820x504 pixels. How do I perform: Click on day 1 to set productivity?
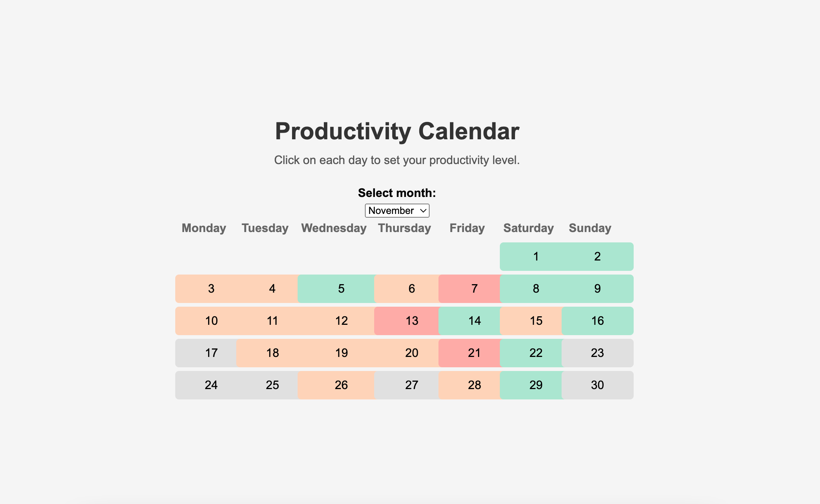[x=535, y=256]
